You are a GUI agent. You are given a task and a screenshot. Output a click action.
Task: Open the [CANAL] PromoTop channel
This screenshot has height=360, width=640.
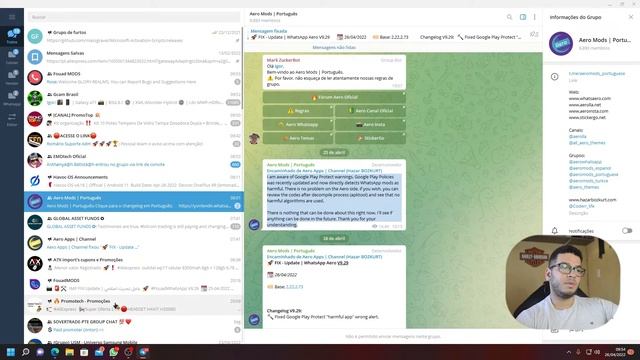(134, 119)
